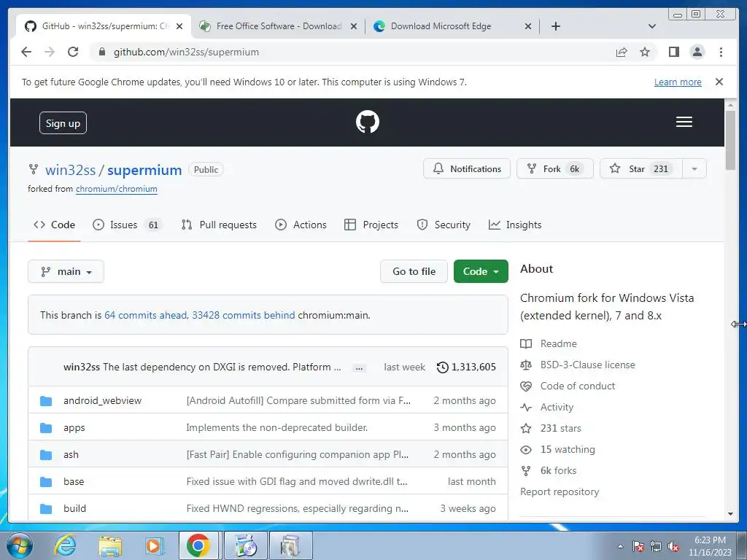Dismiss the Chrome update notice bar

point(719,82)
